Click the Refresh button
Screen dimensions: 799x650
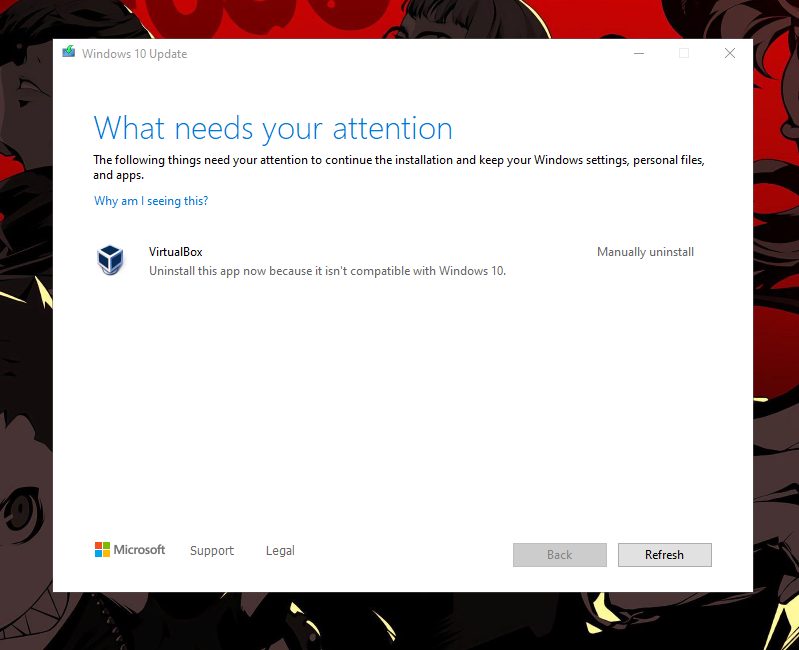[x=664, y=555]
